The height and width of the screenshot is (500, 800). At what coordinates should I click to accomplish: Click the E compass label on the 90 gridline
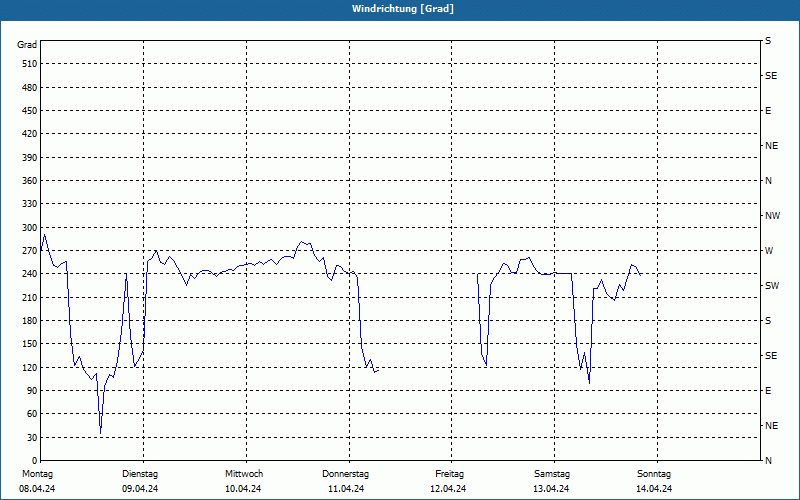[x=768, y=391]
